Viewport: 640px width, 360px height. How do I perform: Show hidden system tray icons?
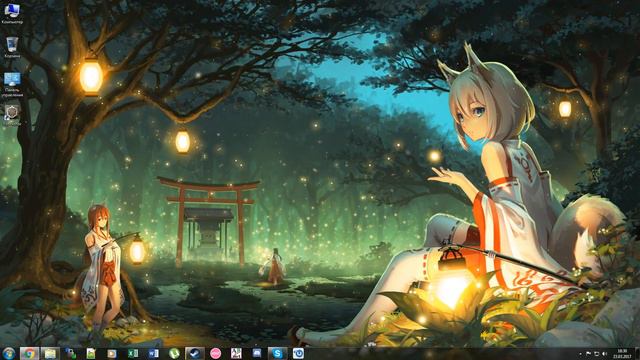click(x=580, y=354)
